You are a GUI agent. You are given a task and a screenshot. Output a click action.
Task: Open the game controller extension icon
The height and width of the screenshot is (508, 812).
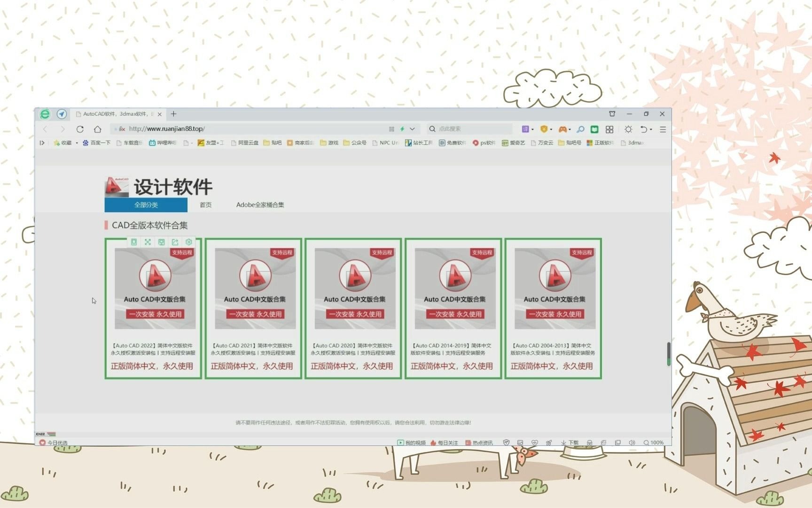coord(562,129)
